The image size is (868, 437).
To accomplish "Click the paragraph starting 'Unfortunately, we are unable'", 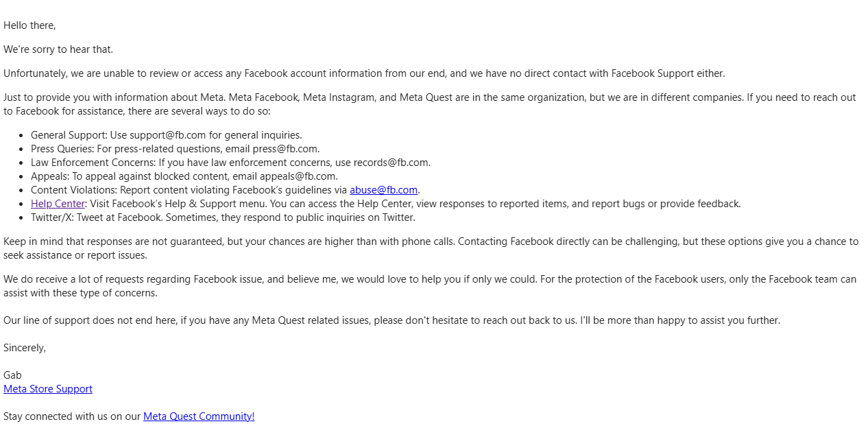I will pyautogui.click(x=363, y=73).
